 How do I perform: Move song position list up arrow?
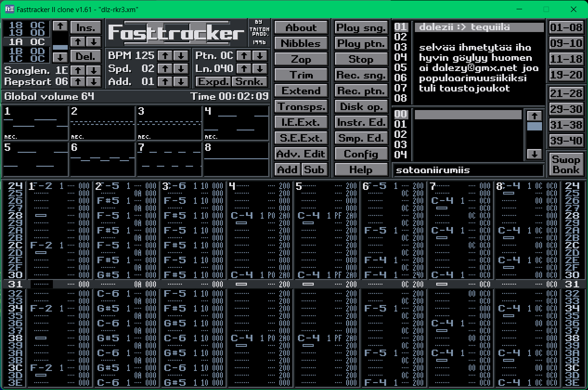pyautogui.click(x=60, y=25)
